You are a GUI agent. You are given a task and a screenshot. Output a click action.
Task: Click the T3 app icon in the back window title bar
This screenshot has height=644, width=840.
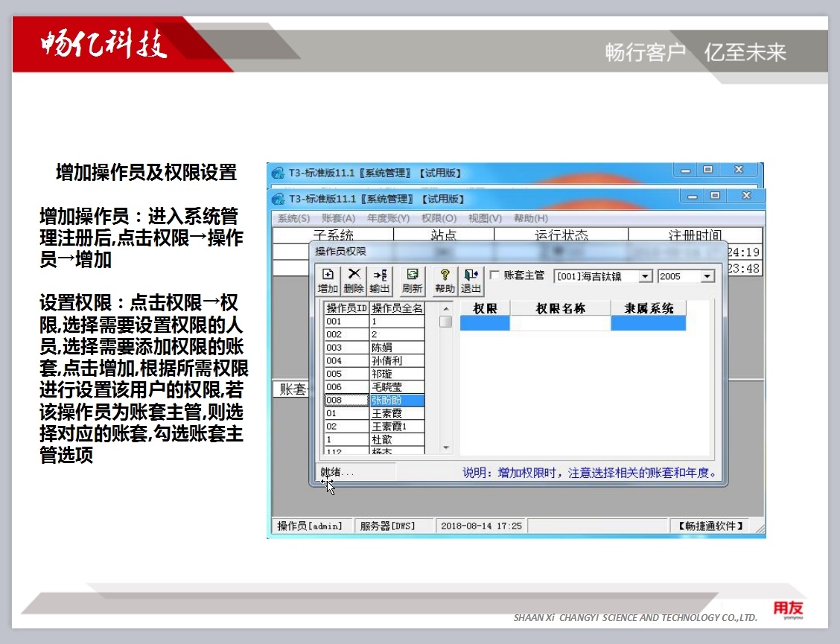[x=278, y=173]
